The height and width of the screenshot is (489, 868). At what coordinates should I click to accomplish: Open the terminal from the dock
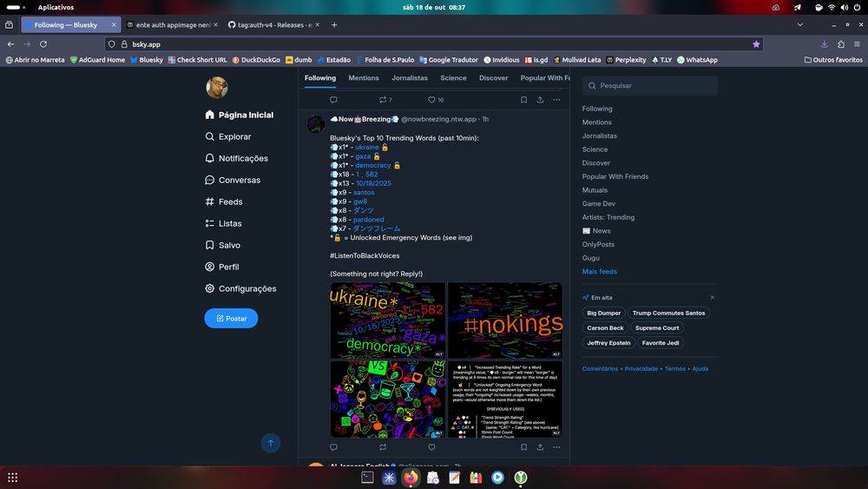pos(367,478)
